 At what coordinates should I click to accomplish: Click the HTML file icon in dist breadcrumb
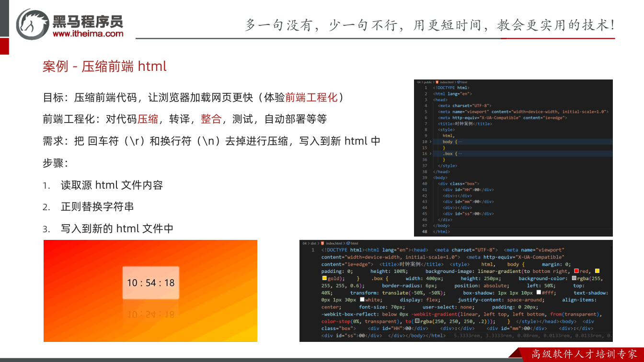tap(322, 243)
